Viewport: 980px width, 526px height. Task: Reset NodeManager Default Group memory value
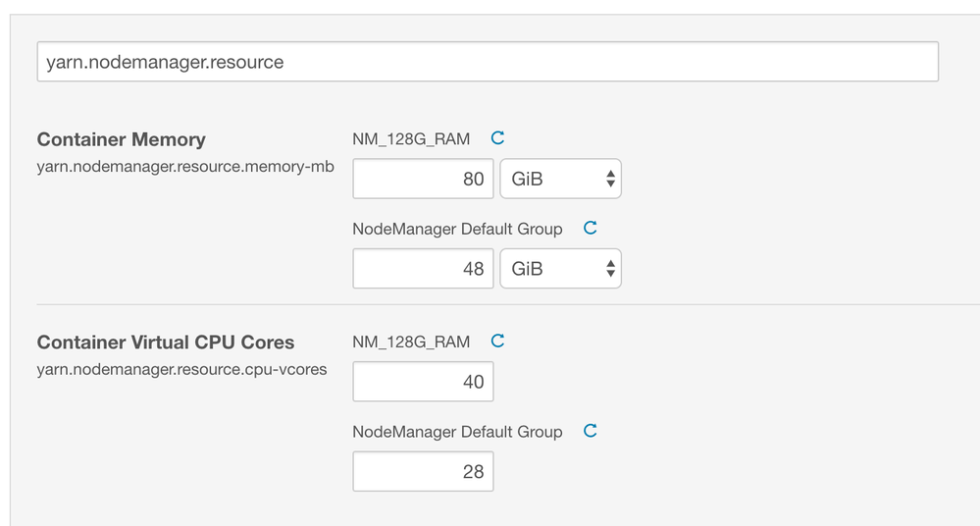tap(591, 228)
